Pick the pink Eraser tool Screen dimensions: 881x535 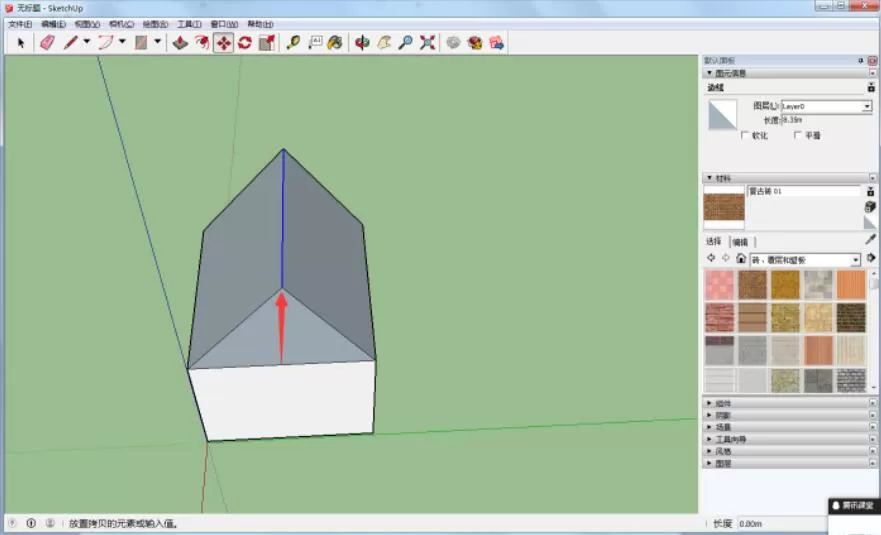click(x=48, y=43)
